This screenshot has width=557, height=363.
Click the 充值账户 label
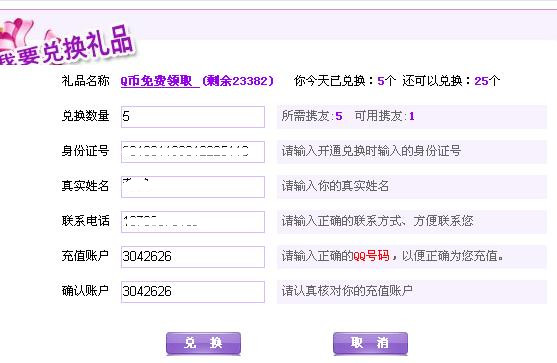[x=85, y=256]
